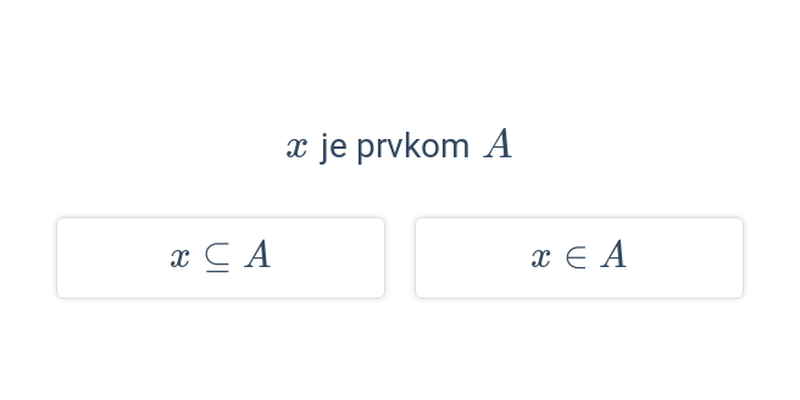Pick the left answer option card
The height and width of the screenshot is (400, 800).
coord(220,258)
